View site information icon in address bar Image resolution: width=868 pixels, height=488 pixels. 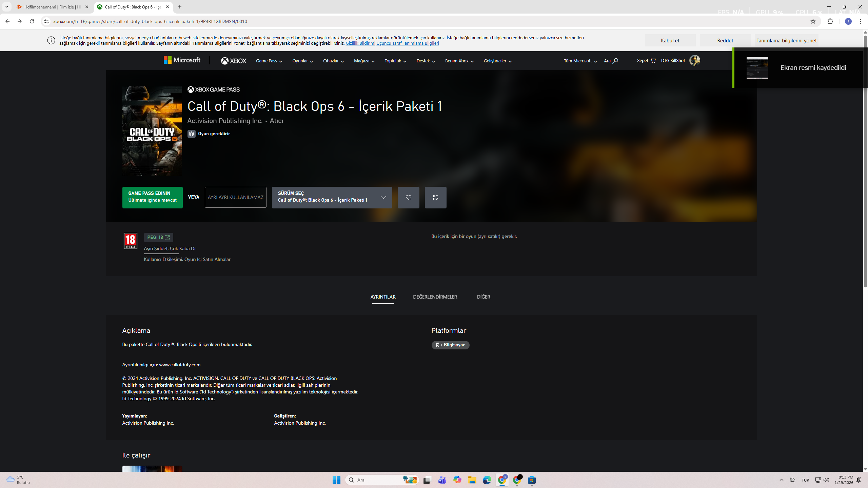point(46,21)
